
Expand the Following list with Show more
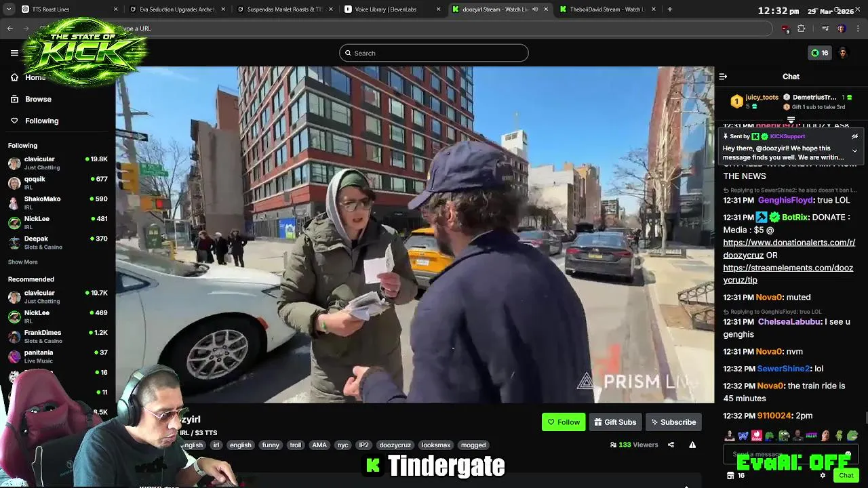(x=22, y=262)
